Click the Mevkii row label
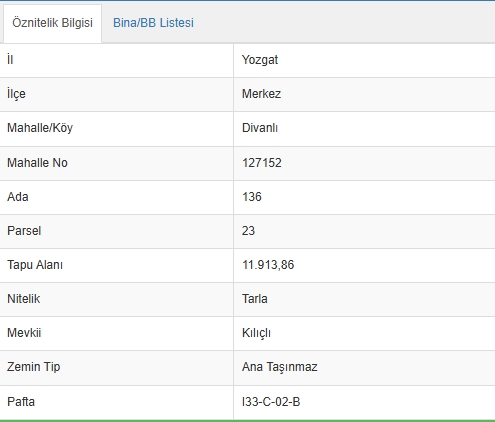Image resolution: width=495 pixels, height=422 pixels. [24, 333]
